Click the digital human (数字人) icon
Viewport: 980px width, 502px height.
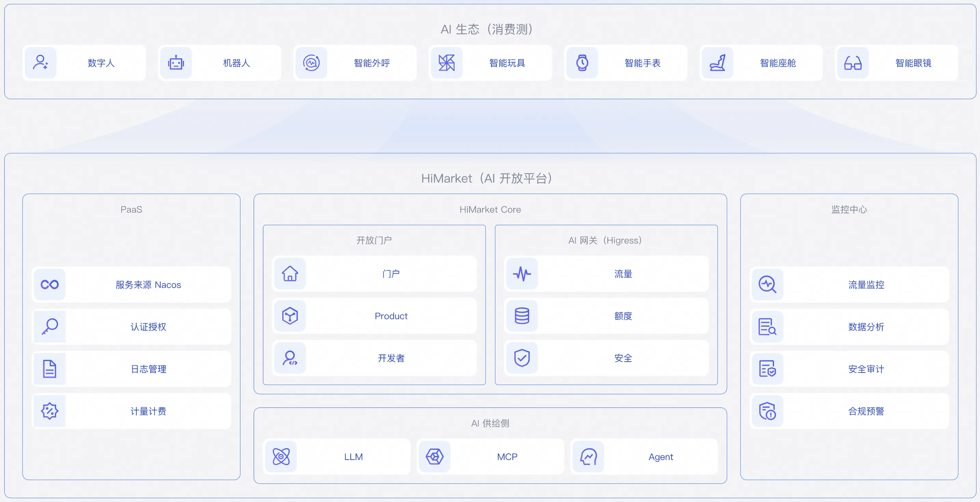pyautogui.click(x=40, y=63)
